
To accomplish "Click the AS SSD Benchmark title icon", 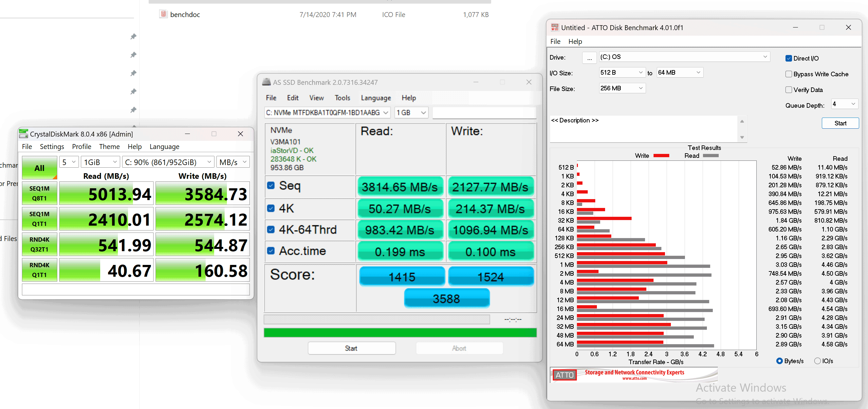I will (x=267, y=82).
